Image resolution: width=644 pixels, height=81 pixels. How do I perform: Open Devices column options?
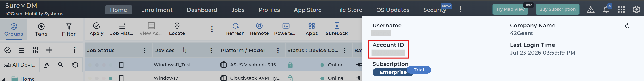click(211, 51)
